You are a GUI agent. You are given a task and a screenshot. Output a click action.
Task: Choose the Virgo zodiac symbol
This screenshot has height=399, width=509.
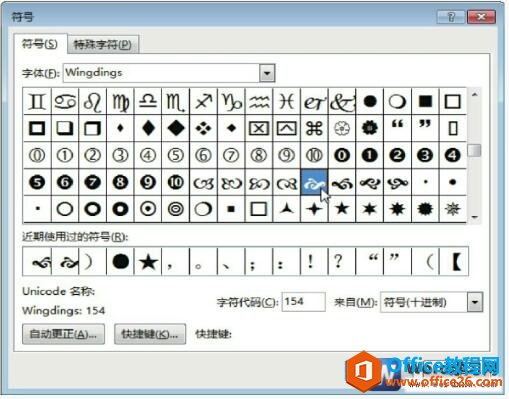click(120, 101)
